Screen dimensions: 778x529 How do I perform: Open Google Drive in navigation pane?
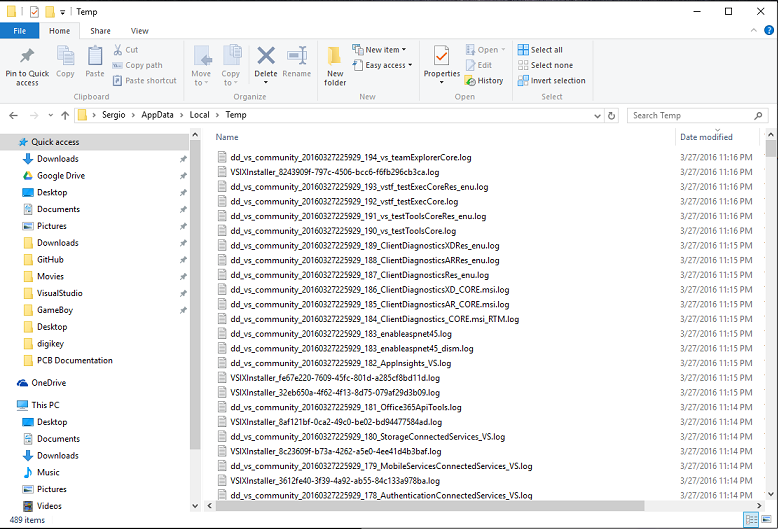pyautogui.click(x=61, y=176)
